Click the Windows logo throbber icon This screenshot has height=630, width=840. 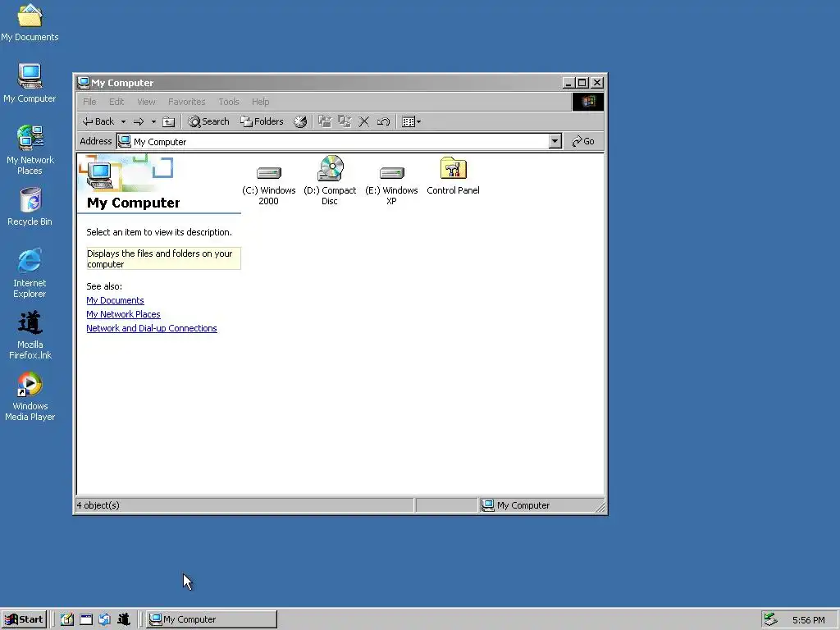click(x=587, y=102)
